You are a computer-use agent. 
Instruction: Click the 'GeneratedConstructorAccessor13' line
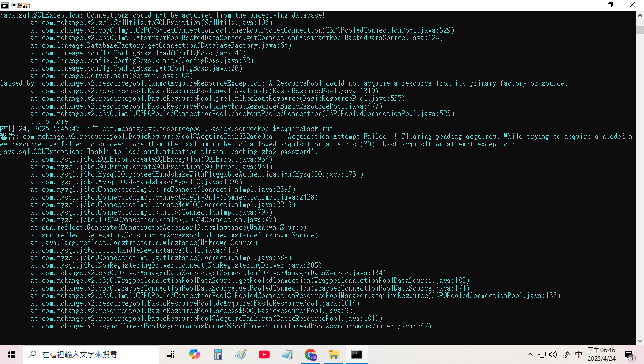pos(169,227)
